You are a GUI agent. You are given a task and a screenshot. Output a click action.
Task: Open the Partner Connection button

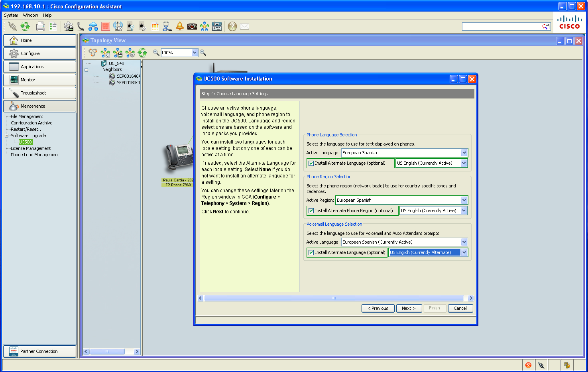tap(39, 351)
